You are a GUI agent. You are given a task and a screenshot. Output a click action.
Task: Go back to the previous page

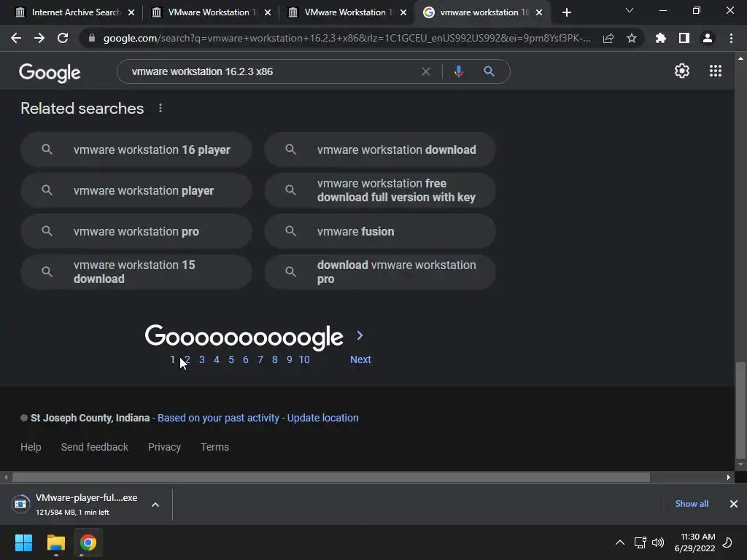point(16,38)
